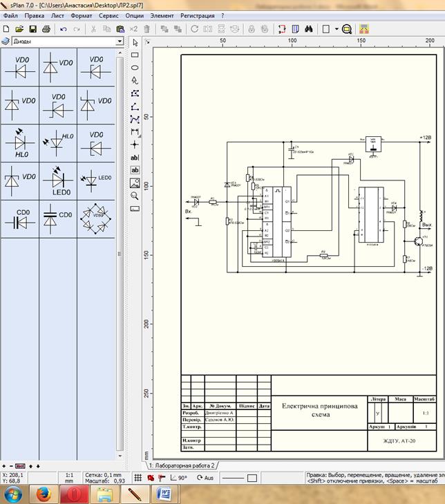Toggle the red snap icon in status bar
The image size is (445, 504).
[x=151, y=478]
